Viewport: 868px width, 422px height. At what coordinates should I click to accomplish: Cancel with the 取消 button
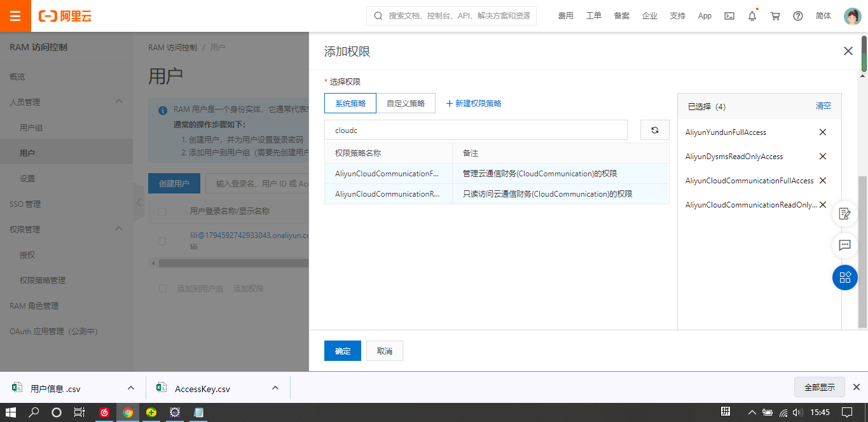385,351
